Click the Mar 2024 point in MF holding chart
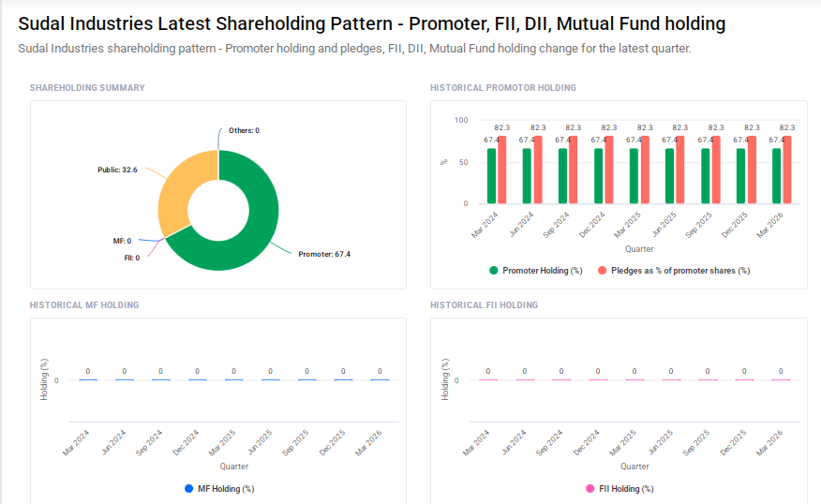Viewport: 821px width, 504px height. tap(88, 380)
